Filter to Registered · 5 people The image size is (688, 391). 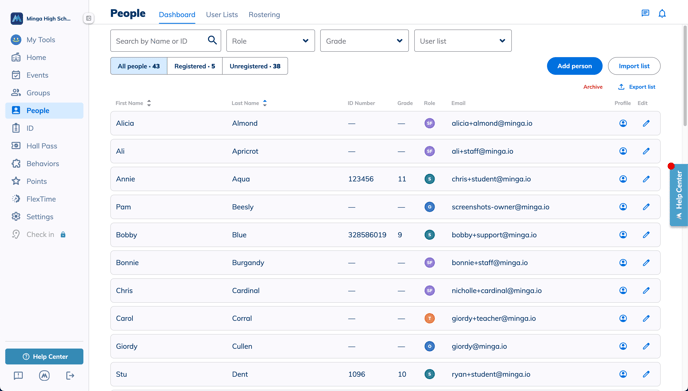click(195, 66)
